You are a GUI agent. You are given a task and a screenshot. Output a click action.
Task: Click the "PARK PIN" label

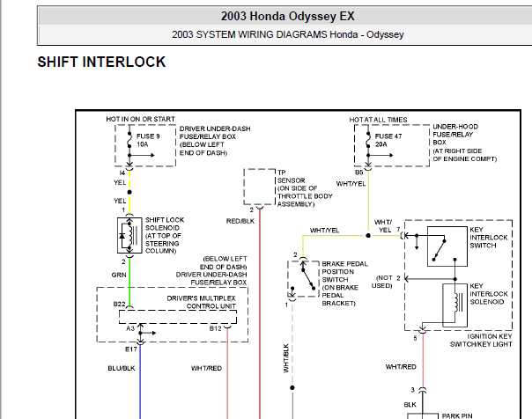[x=457, y=416]
